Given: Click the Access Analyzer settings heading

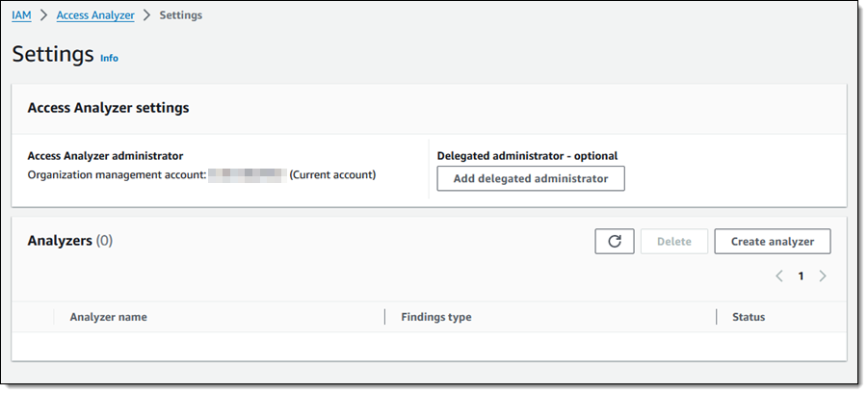Looking at the screenshot, I should point(109,107).
